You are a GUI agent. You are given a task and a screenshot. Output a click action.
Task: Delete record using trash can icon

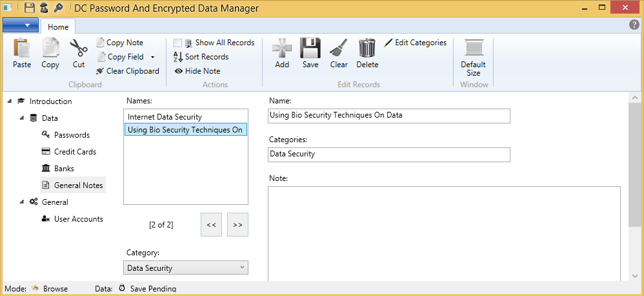pyautogui.click(x=367, y=53)
